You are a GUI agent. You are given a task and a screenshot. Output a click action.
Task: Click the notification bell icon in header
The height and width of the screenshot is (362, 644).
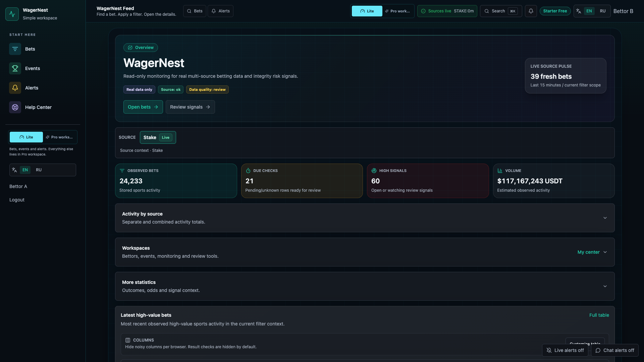coord(531,11)
